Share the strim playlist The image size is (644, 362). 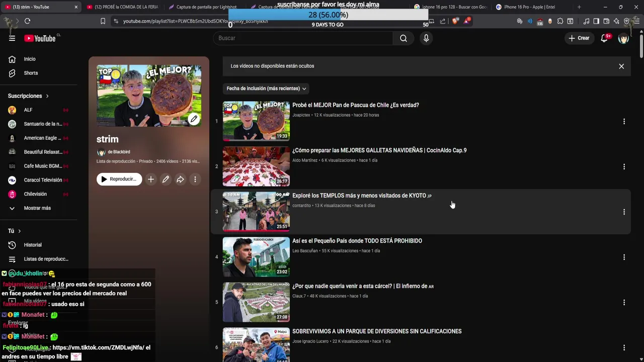180,179
